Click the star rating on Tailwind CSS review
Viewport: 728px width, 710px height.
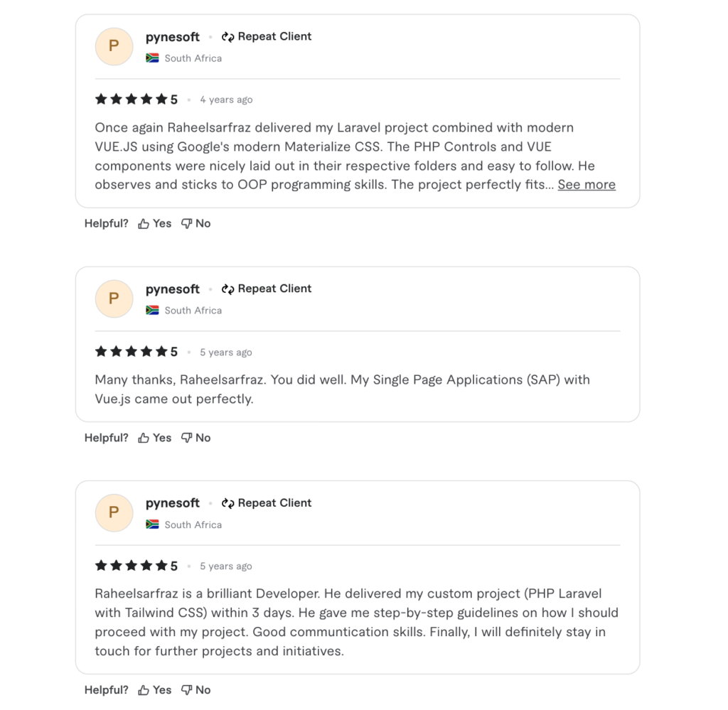coord(132,566)
